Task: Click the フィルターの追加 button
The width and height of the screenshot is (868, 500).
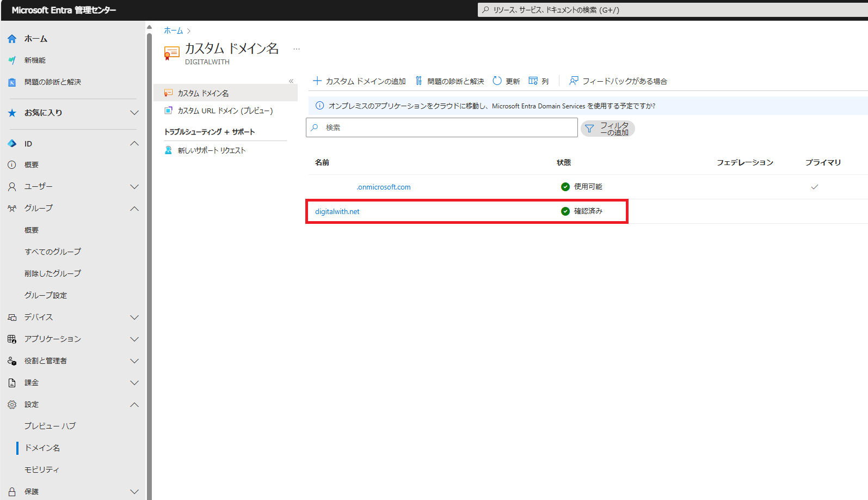Action: coord(608,129)
